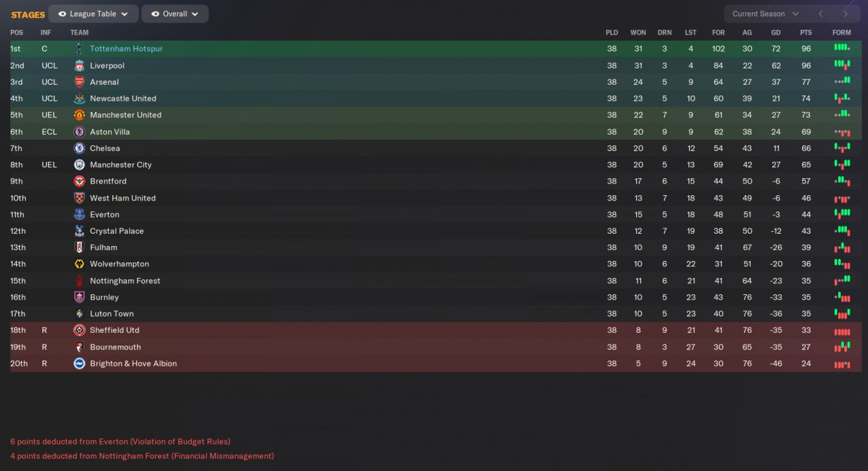Open the Stages tab label

coord(28,14)
